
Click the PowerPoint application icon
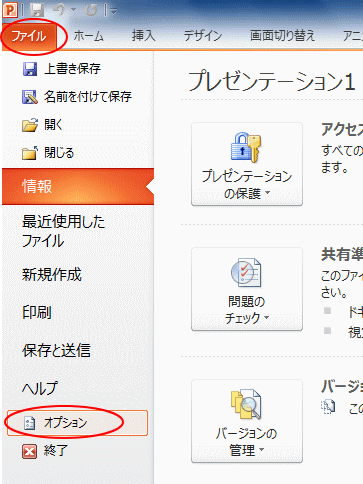[10, 10]
